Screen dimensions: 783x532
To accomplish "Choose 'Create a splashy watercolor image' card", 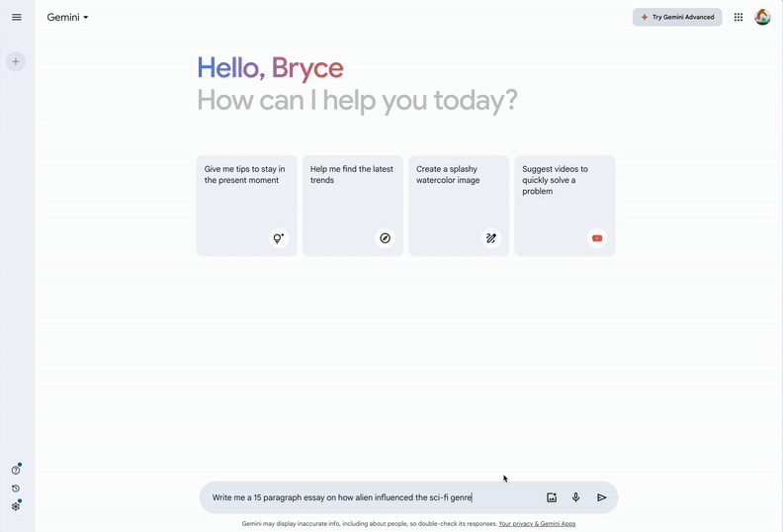I will pyautogui.click(x=458, y=205).
